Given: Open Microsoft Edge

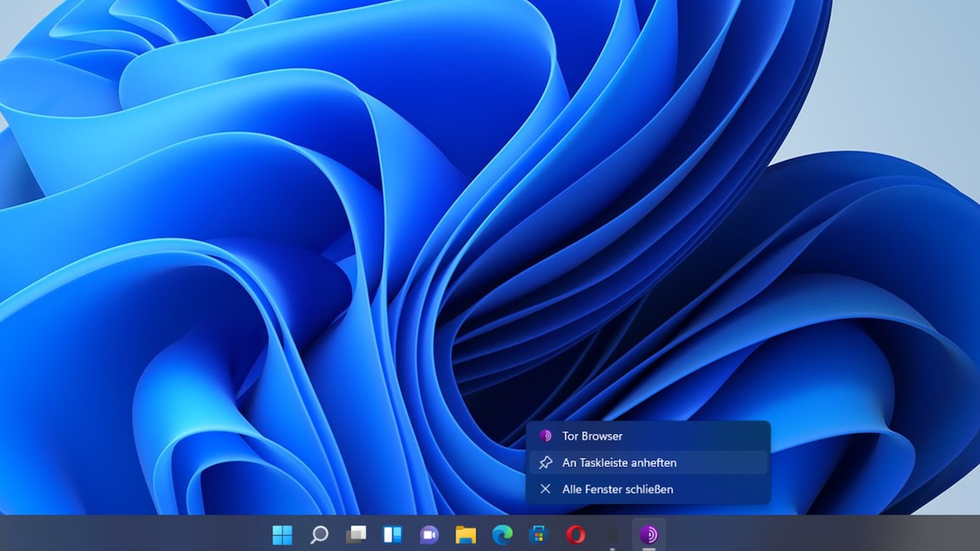Looking at the screenshot, I should point(501,534).
